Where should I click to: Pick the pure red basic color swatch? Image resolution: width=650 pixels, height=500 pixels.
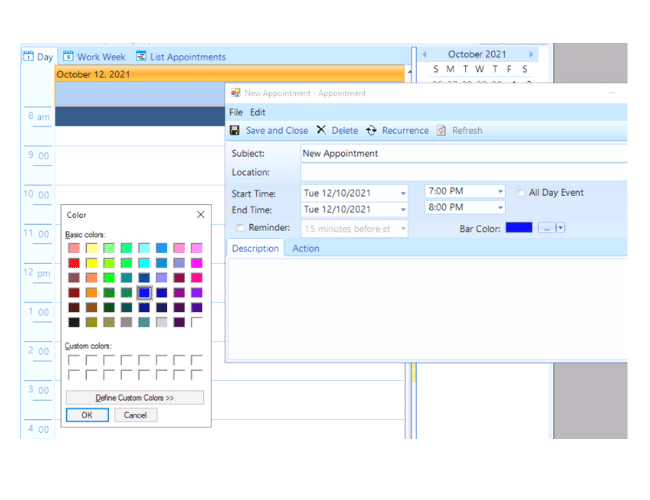(74, 263)
